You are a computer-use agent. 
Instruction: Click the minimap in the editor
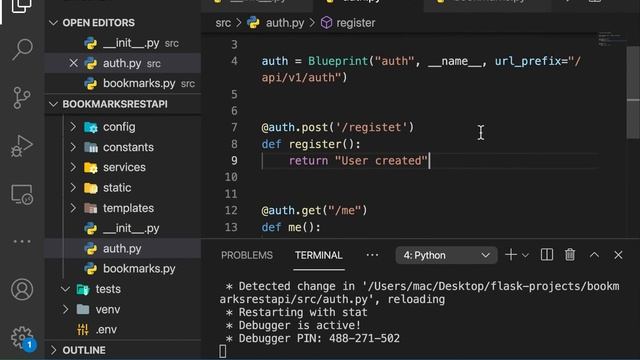point(612,39)
